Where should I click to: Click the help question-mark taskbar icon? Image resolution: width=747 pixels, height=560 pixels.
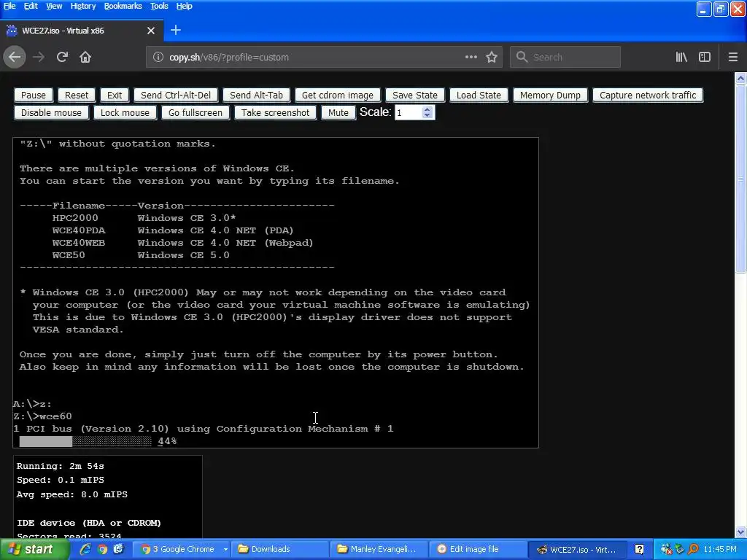639,549
